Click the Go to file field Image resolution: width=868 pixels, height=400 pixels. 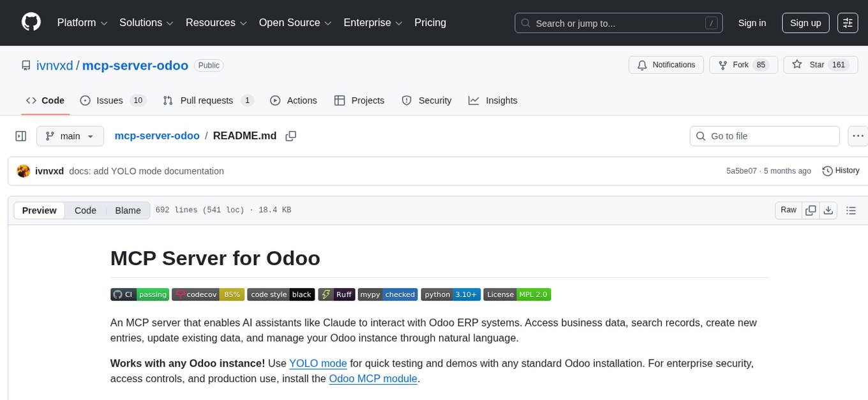tap(764, 135)
